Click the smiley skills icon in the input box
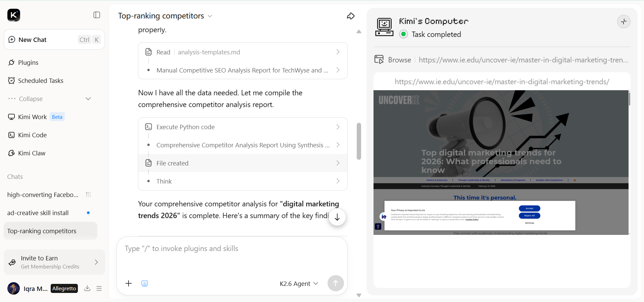The width and height of the screenshot is (644, 302). click(145, 284)
